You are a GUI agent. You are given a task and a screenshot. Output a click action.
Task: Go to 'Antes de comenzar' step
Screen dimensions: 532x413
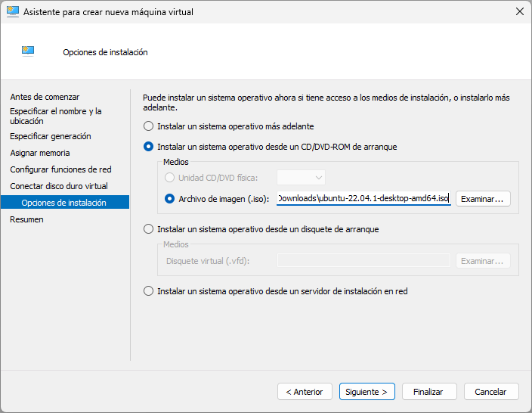(45, 97)
